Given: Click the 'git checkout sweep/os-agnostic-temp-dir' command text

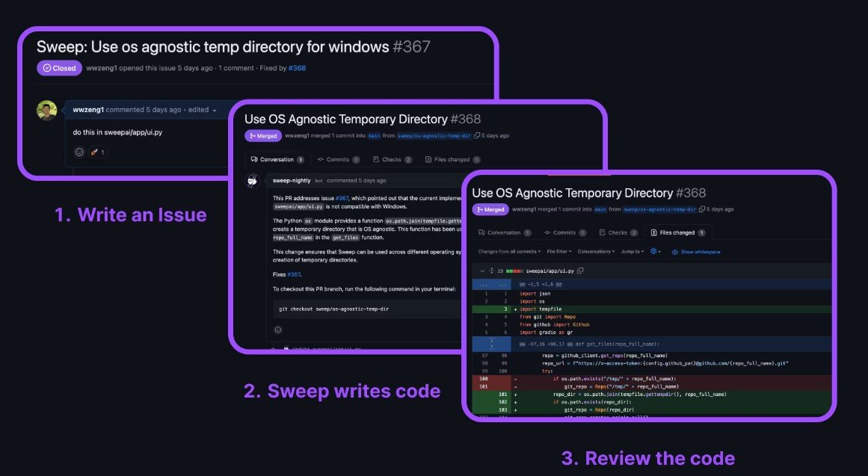Looking at the screenshot, I should pyautogui.click(x=333, y=309).
